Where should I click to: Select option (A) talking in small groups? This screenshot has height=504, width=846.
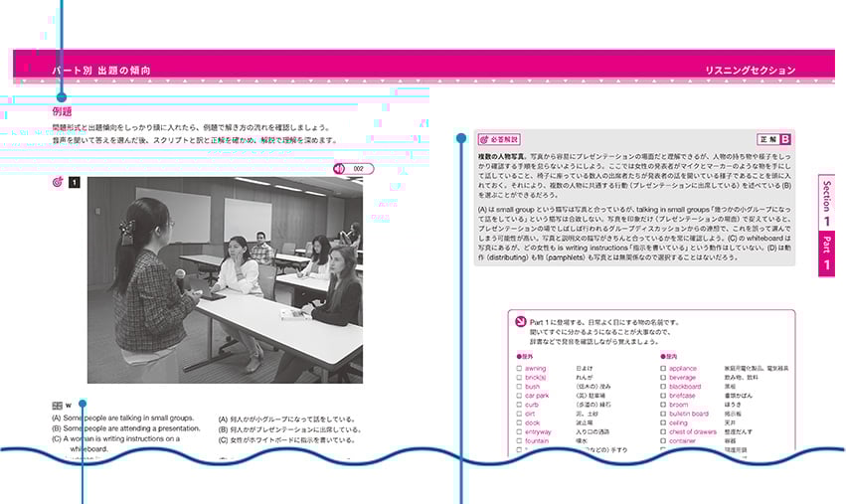(123, 418)
